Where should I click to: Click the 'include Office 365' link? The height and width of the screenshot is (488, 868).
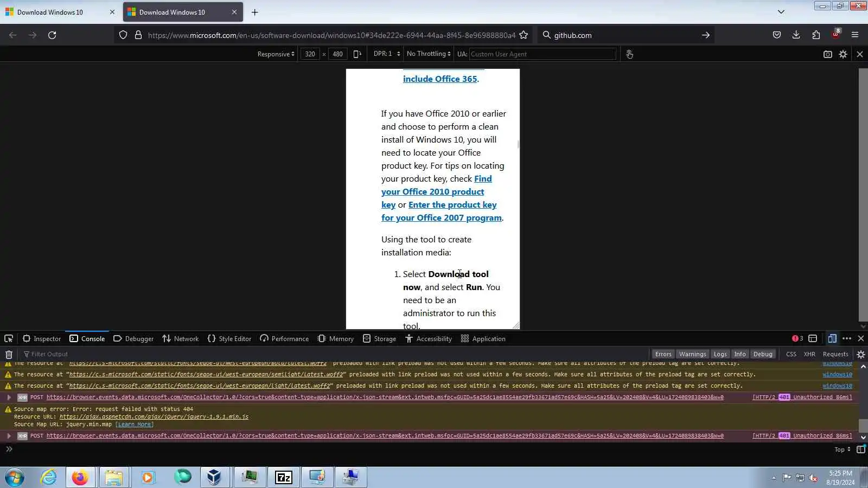click(x=440, y=79)
